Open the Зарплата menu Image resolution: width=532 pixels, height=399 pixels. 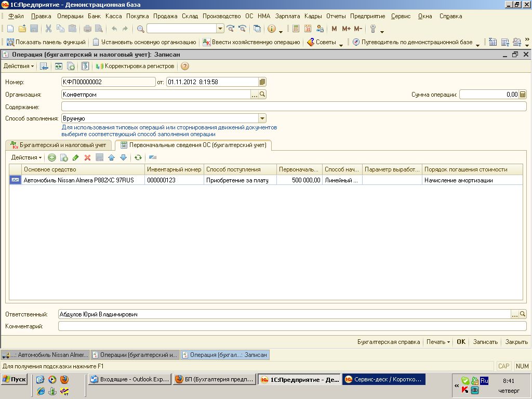click(287, 16)
